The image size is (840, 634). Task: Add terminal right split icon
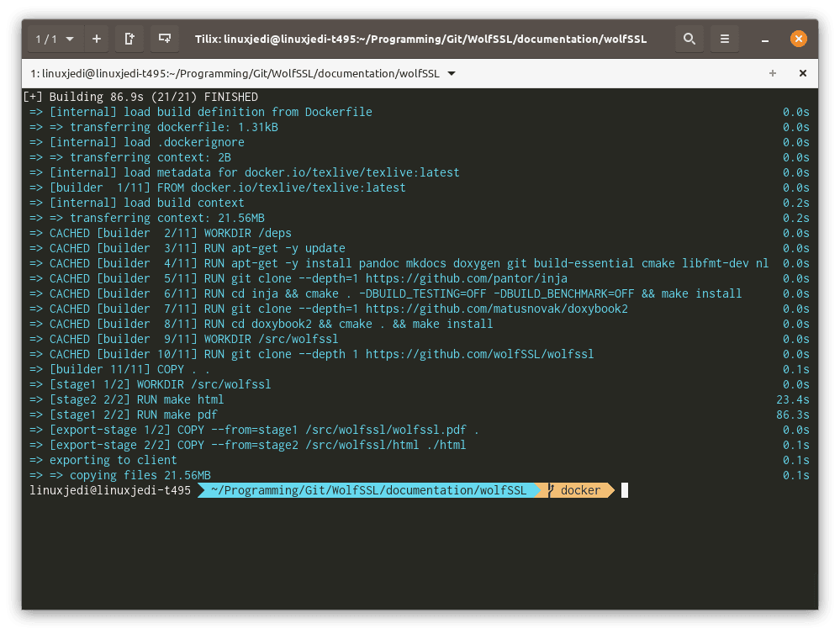129,39
